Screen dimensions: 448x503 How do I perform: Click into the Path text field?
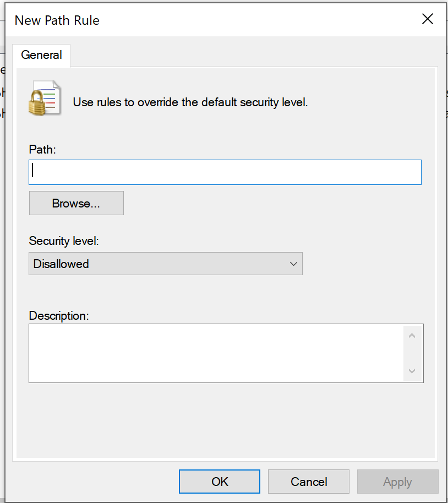(225, 172)
